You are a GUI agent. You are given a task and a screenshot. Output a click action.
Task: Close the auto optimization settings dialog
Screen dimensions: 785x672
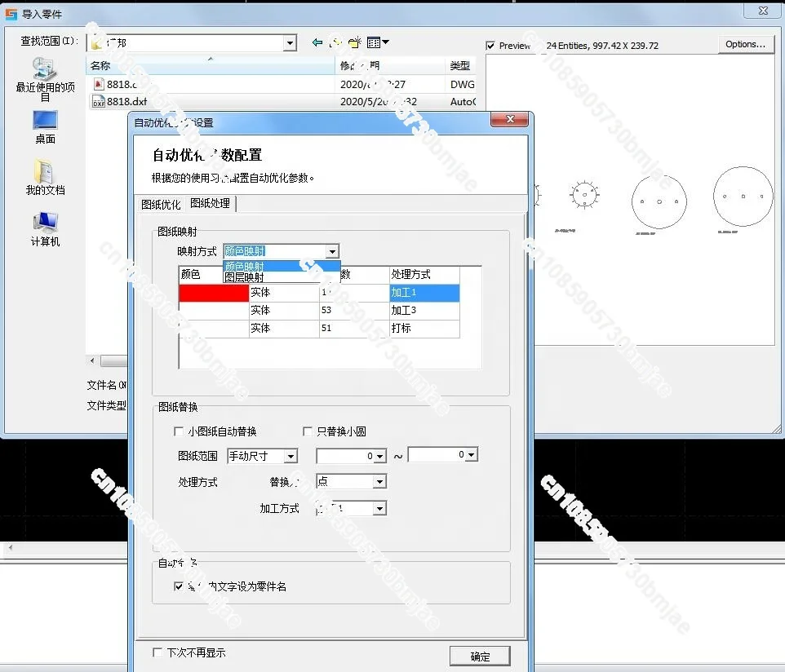point(509,119)
